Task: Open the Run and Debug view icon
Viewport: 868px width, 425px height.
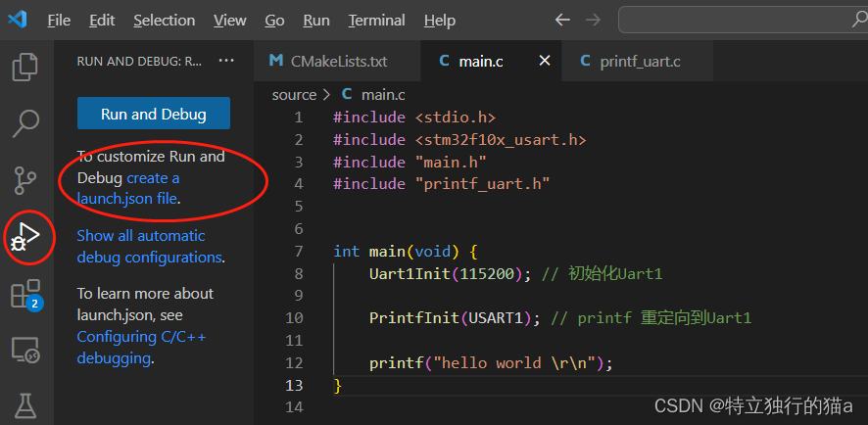Action: pyautogui.click(x=25, y=237)
